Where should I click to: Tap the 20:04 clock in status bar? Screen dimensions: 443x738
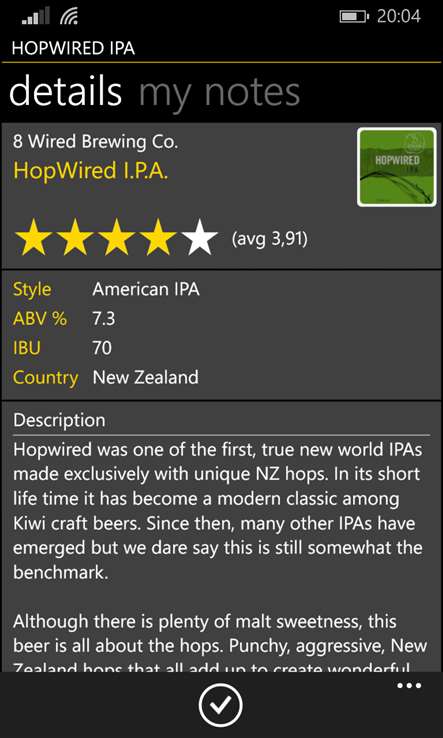(x=399, y=16)
